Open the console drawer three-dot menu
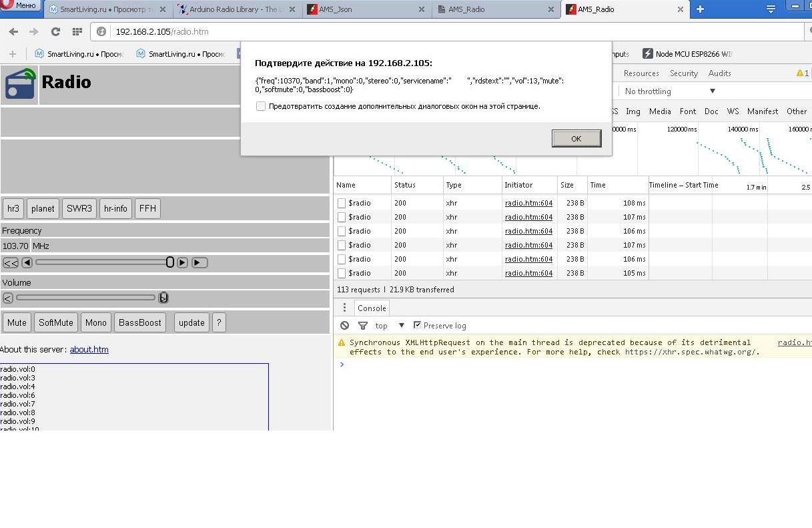This screenshot has height=528, width=812. click(344, 308)
